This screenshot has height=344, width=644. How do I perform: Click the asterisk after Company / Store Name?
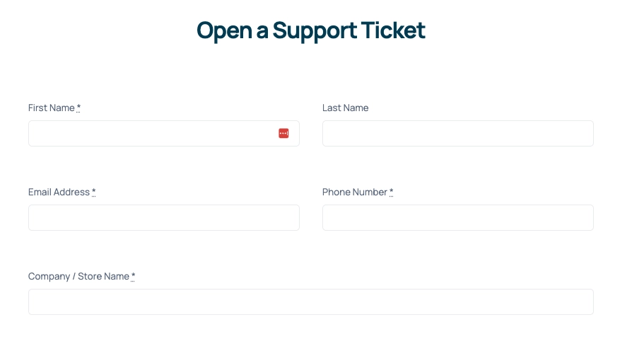point(133,277)
